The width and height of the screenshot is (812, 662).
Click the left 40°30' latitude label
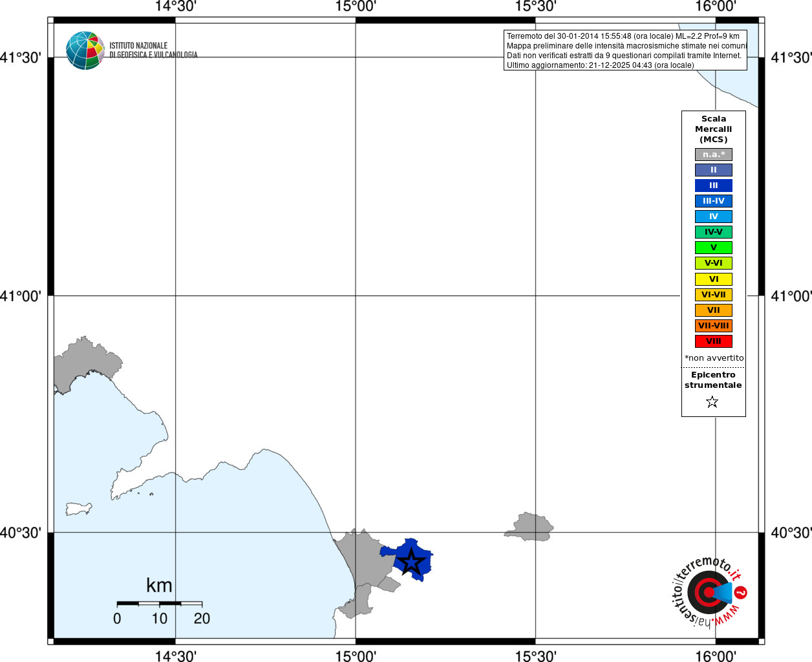(x=21, y=533)
